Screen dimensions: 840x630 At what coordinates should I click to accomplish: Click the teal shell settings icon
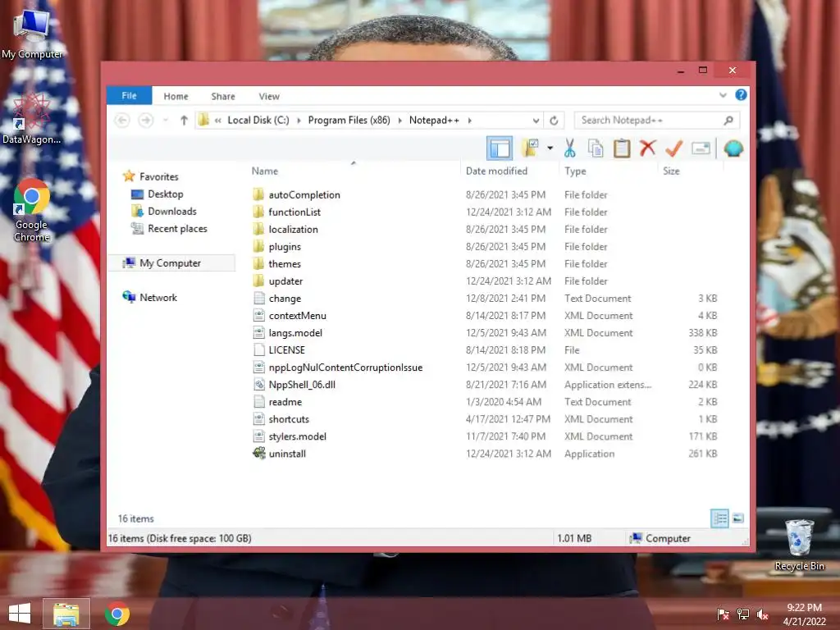pos(733,148)
